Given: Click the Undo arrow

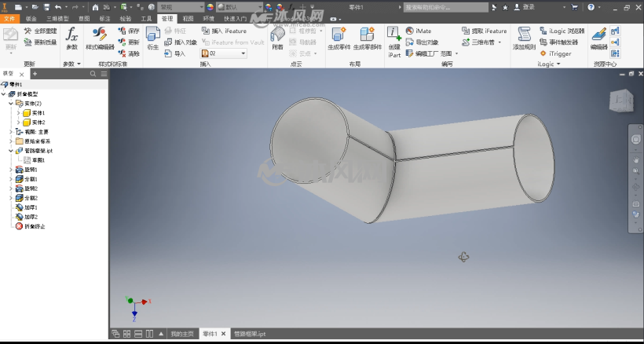Looking at the screenshot, I should [58, 7].
